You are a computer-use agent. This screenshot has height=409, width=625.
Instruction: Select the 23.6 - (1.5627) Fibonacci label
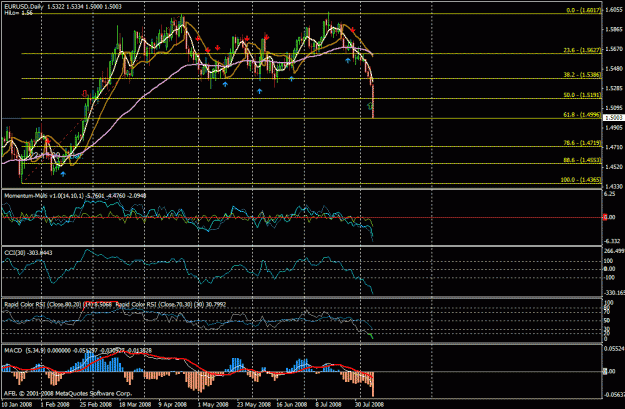[582, 50]
